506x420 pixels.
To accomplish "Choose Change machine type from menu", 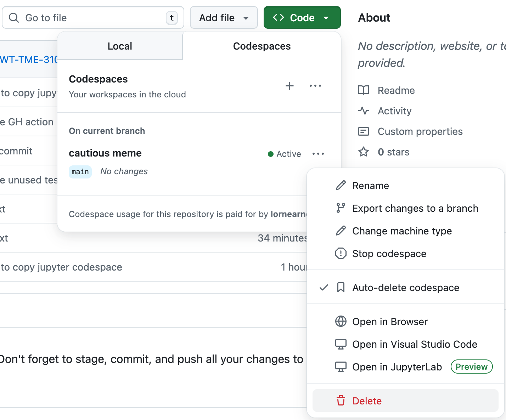I will 402,231.
